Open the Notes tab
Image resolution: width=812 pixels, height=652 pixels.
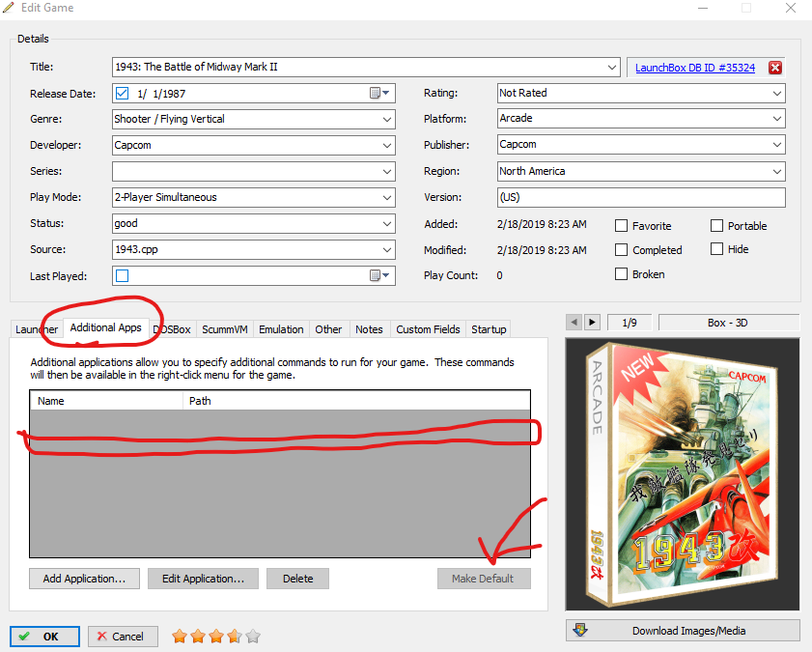[x=369, y=329]
